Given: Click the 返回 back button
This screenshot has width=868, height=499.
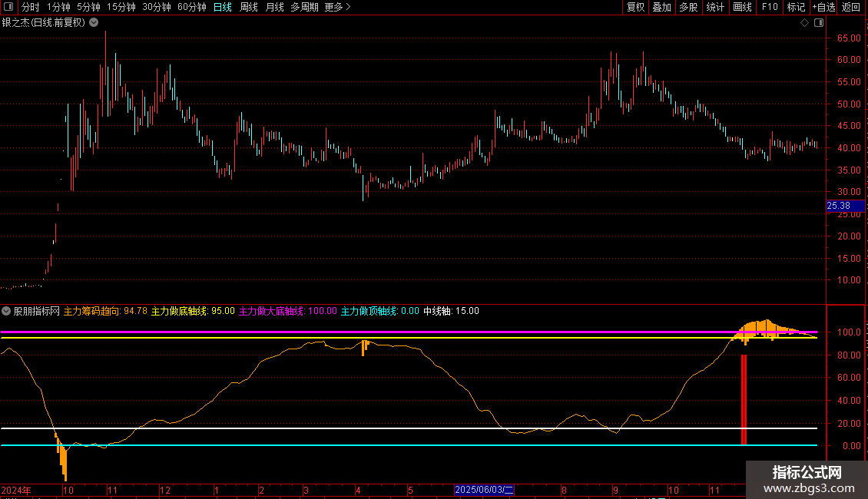Looking at the screenshot, I should click(x=851, y=8).
